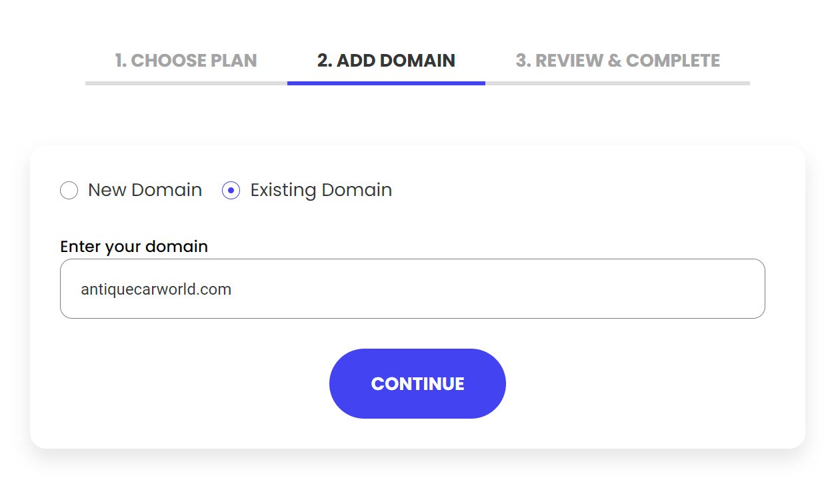Click the word "COMPLETE" in the third step

tap(673, 61)
